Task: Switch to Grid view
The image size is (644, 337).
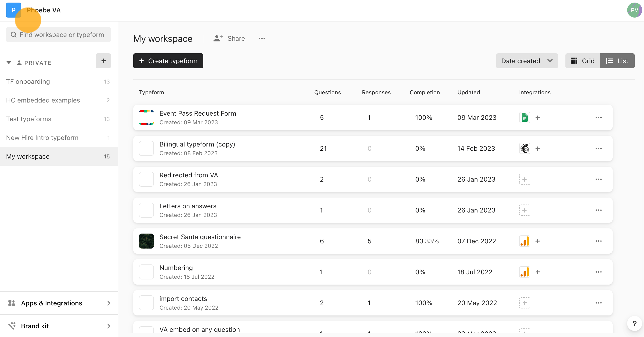Action: (x=582, y=61)
